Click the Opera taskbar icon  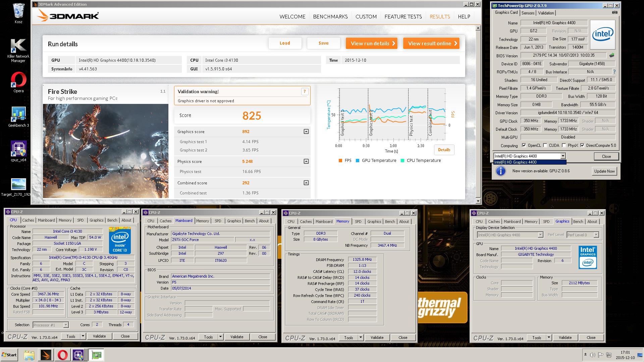point(62,355)
